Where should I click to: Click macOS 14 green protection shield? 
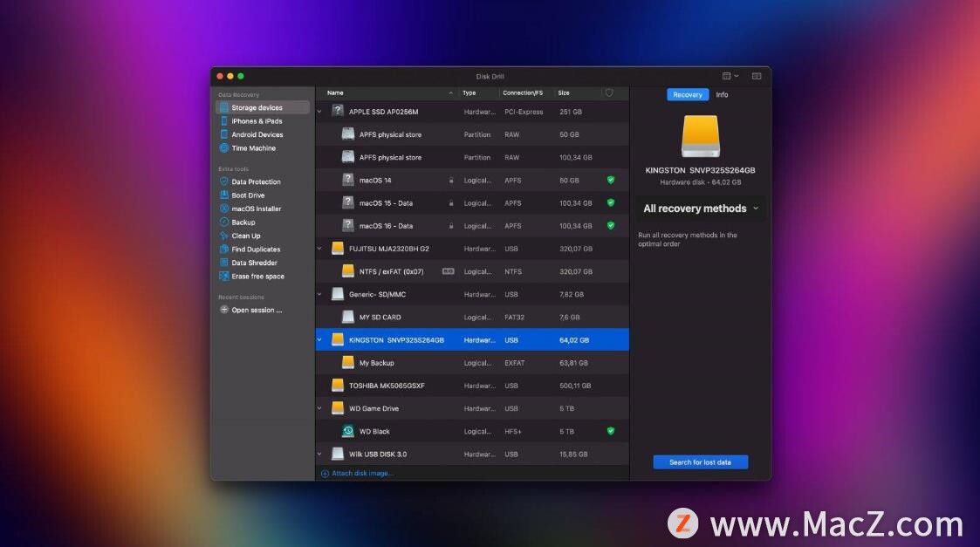pos(611,180)
